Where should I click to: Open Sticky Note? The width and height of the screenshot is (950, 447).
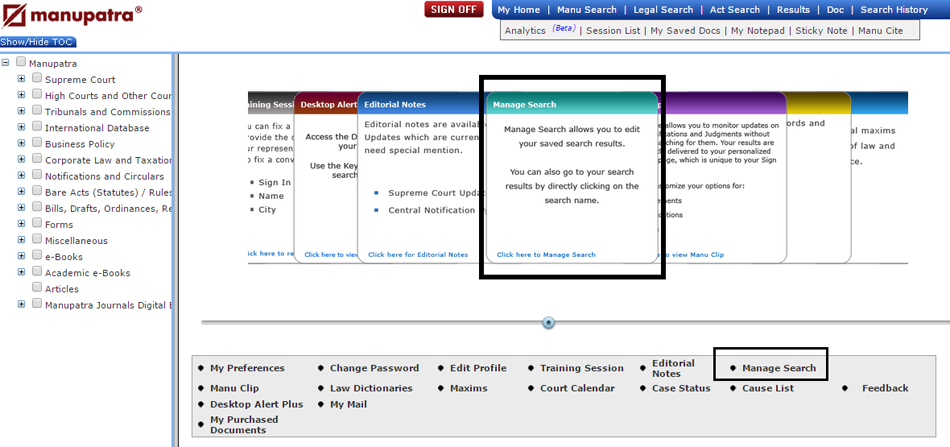click(x=822, y=31)
